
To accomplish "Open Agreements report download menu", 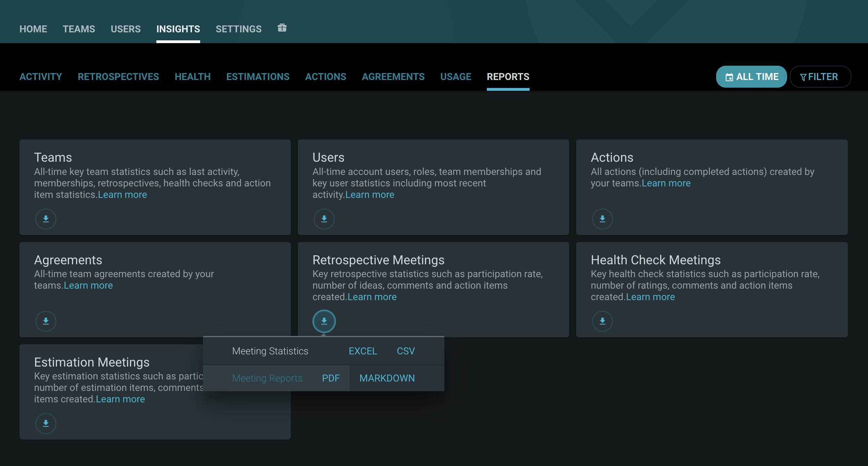I will pos(46,321).
